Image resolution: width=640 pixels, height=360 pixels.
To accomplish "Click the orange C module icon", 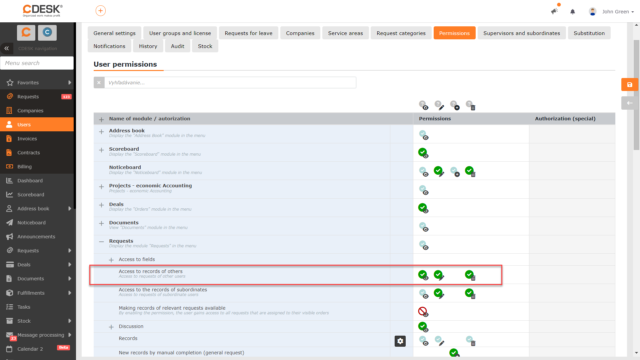I will click(x=26, y=32).
